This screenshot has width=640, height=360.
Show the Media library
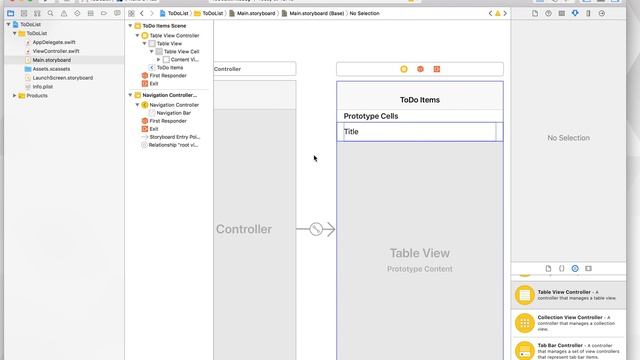(588, 269)
